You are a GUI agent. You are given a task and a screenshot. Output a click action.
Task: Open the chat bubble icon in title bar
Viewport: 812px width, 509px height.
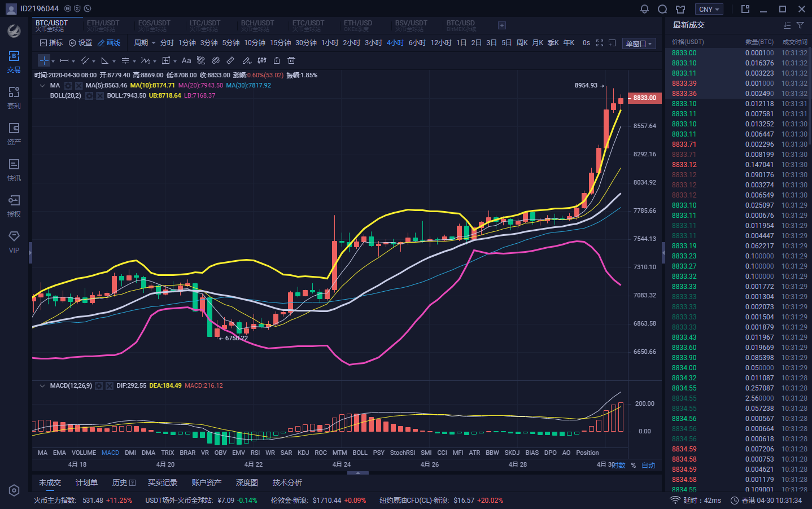662,9
